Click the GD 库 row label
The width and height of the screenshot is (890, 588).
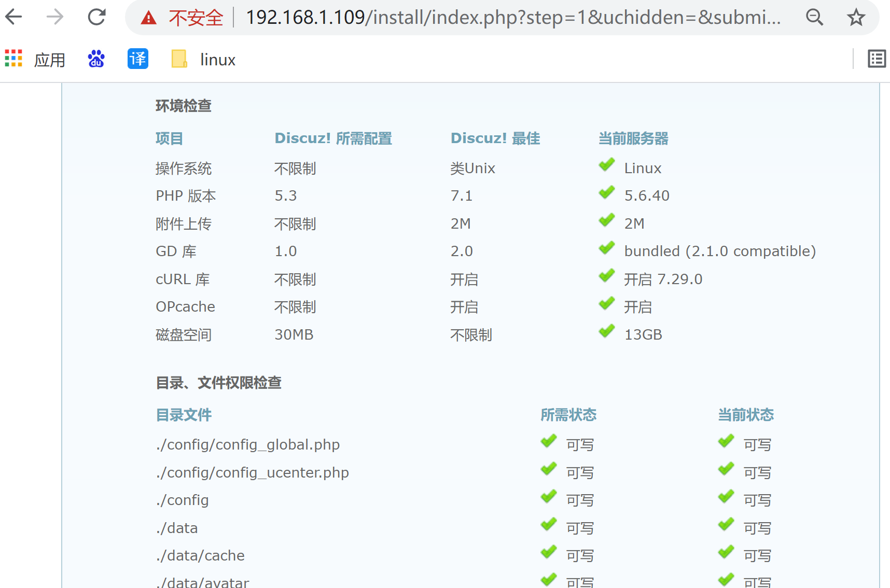coord(176,251)
